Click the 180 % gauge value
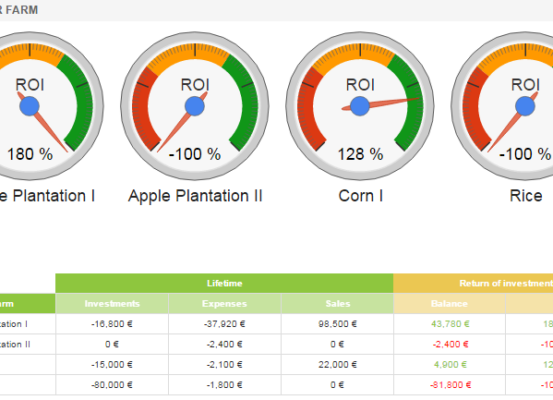The height and width of the screenshot is (400, 553). pos(30,154)
